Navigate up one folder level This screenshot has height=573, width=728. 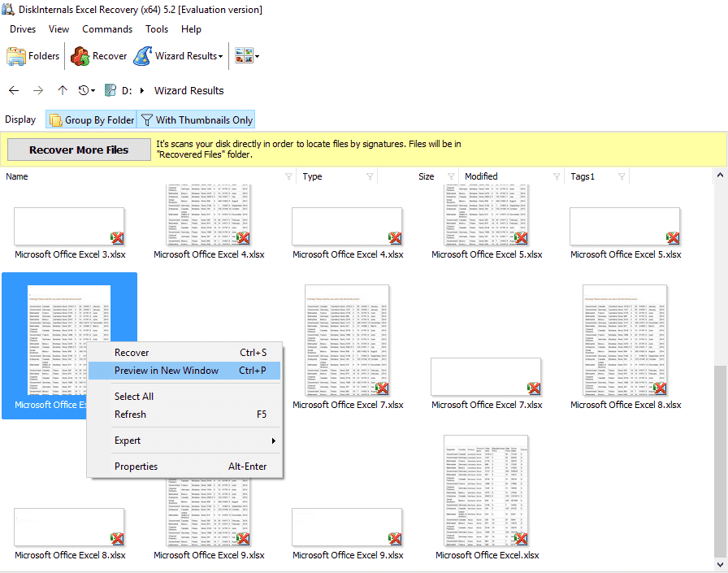point(63,90)
